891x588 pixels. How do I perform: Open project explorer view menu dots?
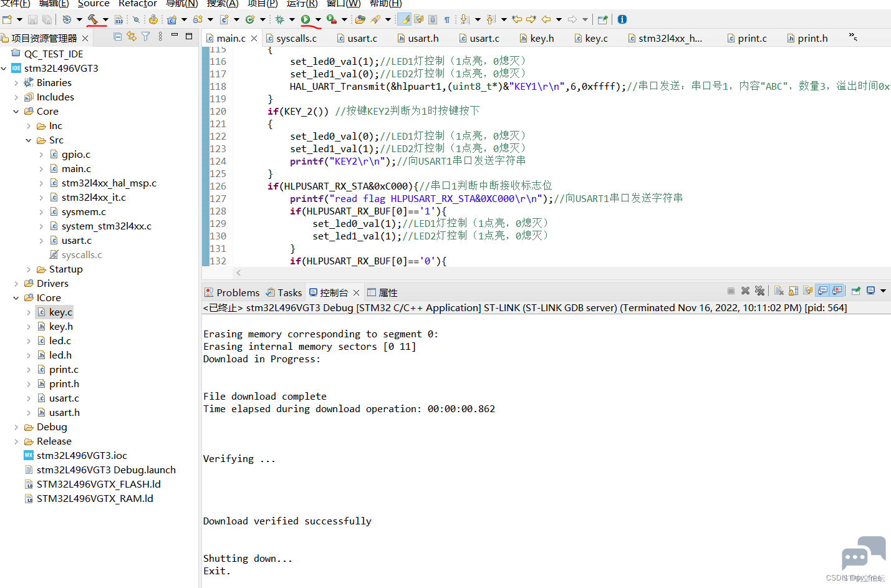click(160, 37)
